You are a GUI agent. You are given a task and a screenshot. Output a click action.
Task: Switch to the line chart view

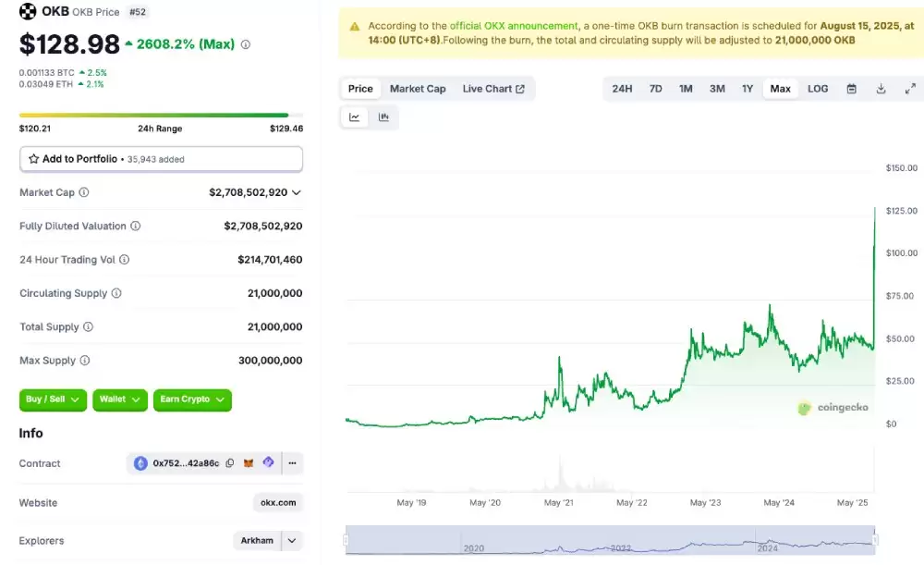point(355,117)
